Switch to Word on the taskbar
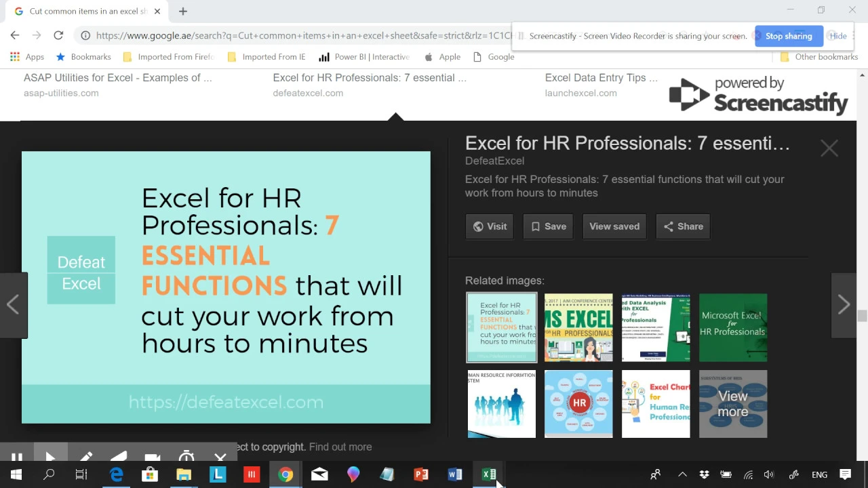868x488 pixels. click(x=455, y=474)
